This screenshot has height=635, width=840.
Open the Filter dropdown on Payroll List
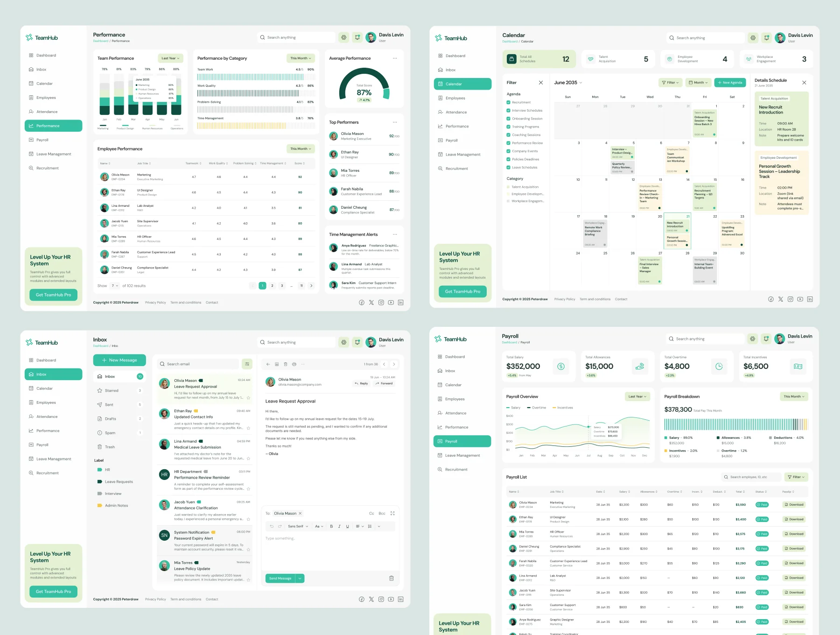(796, 477)
